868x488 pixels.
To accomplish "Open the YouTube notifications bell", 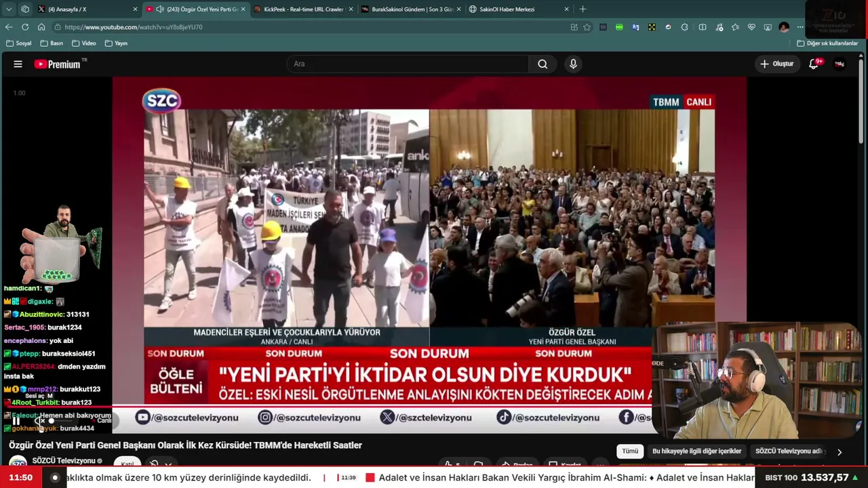I will [814, 64].
